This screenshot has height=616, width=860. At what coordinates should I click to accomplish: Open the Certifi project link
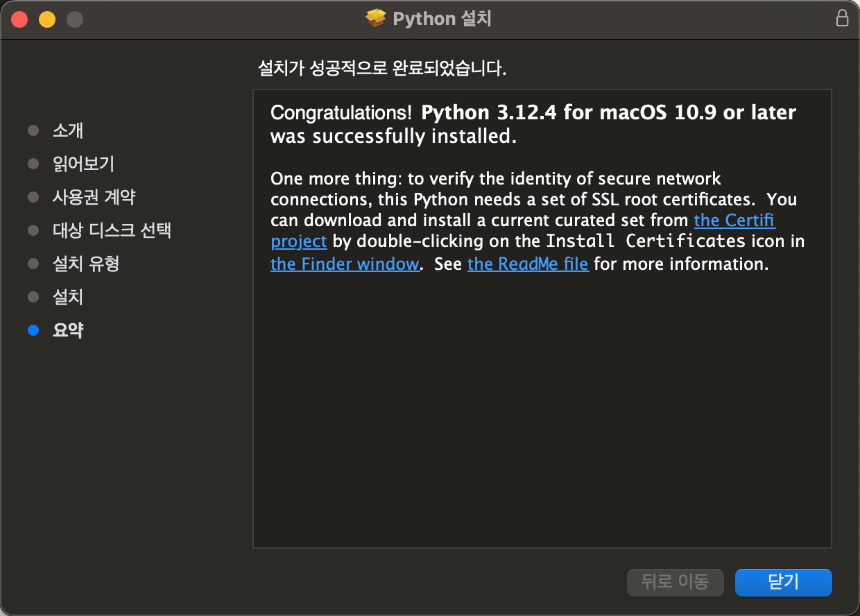click(734, 221)
